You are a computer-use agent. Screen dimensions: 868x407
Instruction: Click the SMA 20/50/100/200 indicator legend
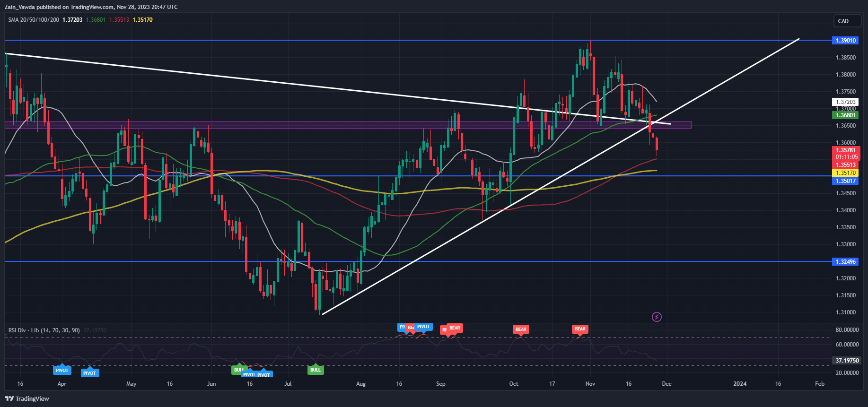coord(34,20)
